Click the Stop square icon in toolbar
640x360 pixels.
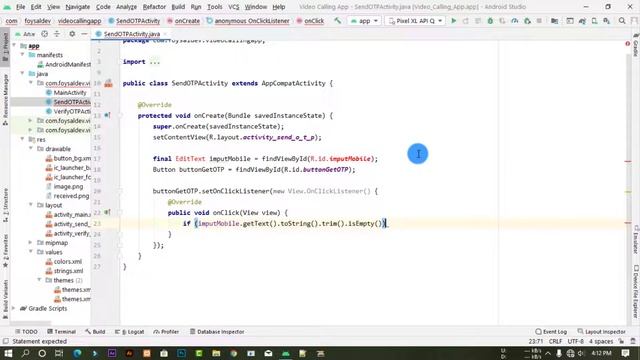539,21
